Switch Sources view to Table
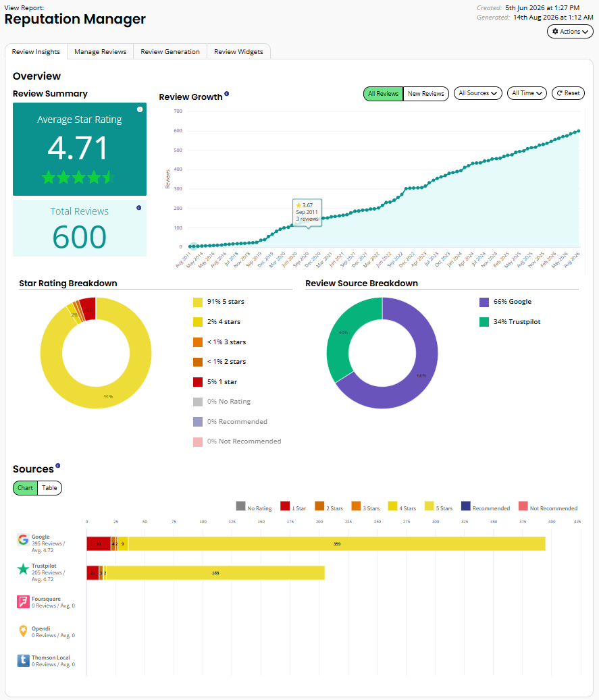Image resolution: width=599 pixels, height=700 pixels. coord(49,488)
